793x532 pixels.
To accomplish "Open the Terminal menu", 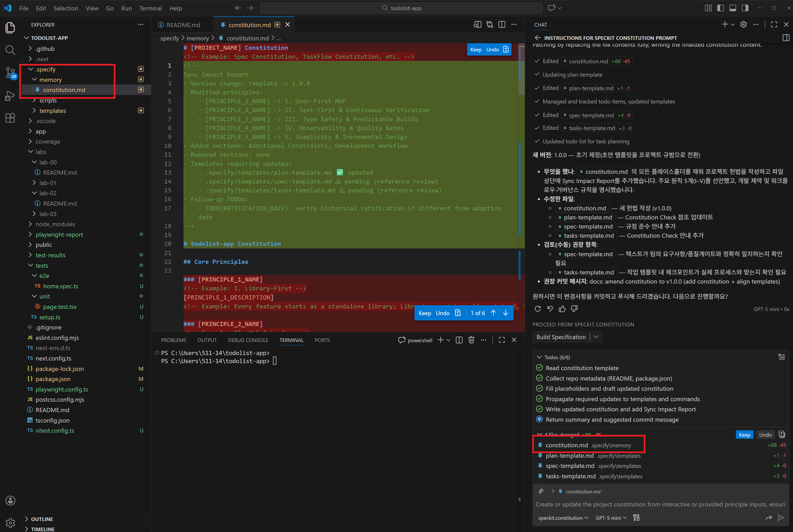I will coord(150,8).
